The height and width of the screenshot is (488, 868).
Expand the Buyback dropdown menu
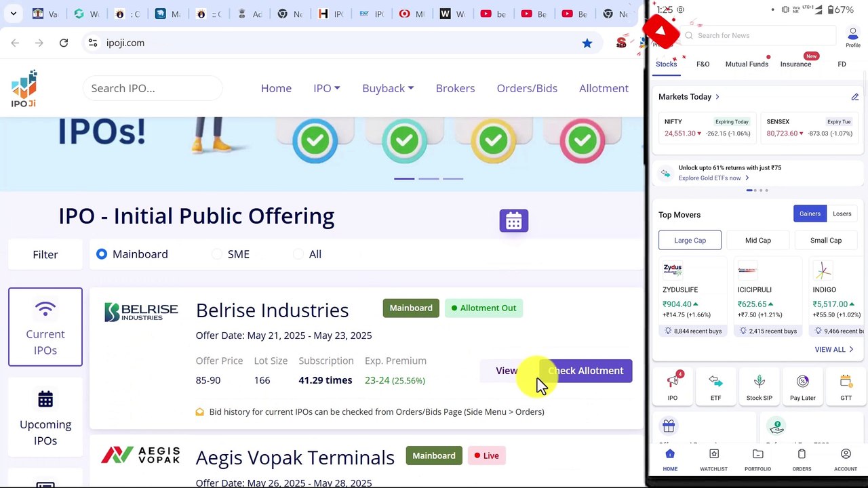point(388,88)
